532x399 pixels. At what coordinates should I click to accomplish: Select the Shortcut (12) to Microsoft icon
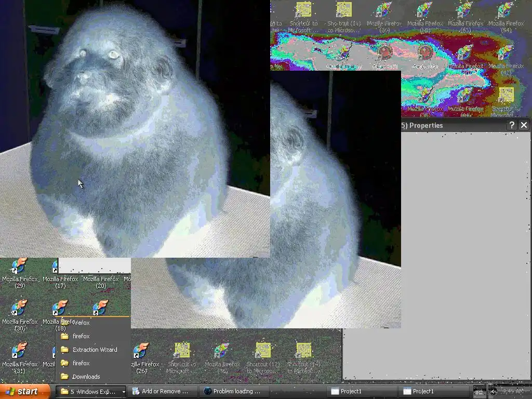(x=263, y=358)
